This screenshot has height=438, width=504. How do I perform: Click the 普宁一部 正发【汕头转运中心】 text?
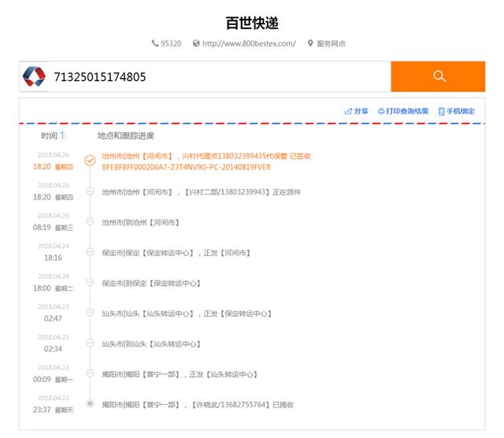(x=180, y=374)
